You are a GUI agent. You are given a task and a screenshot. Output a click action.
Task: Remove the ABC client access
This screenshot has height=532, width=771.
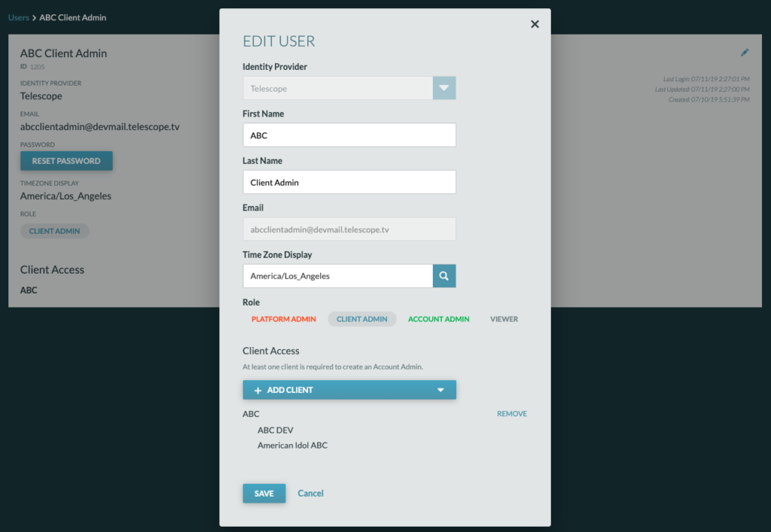click(x=511, y=414)
